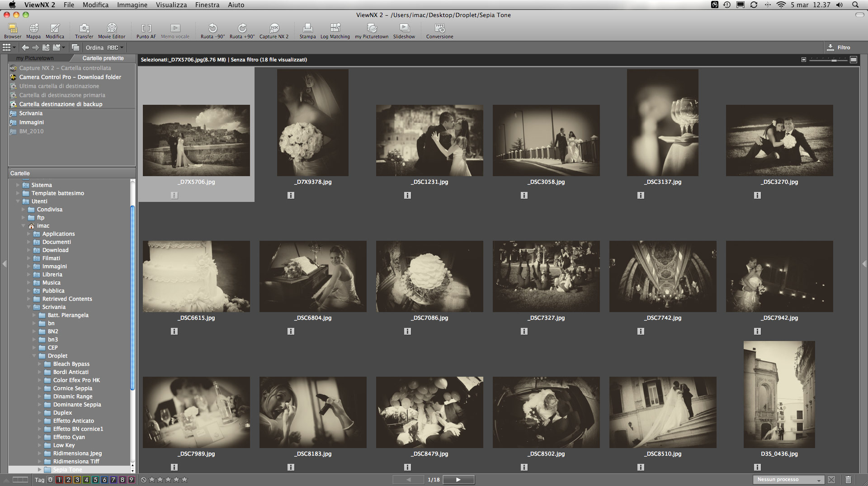Set rating with the third star

(168, 480)
